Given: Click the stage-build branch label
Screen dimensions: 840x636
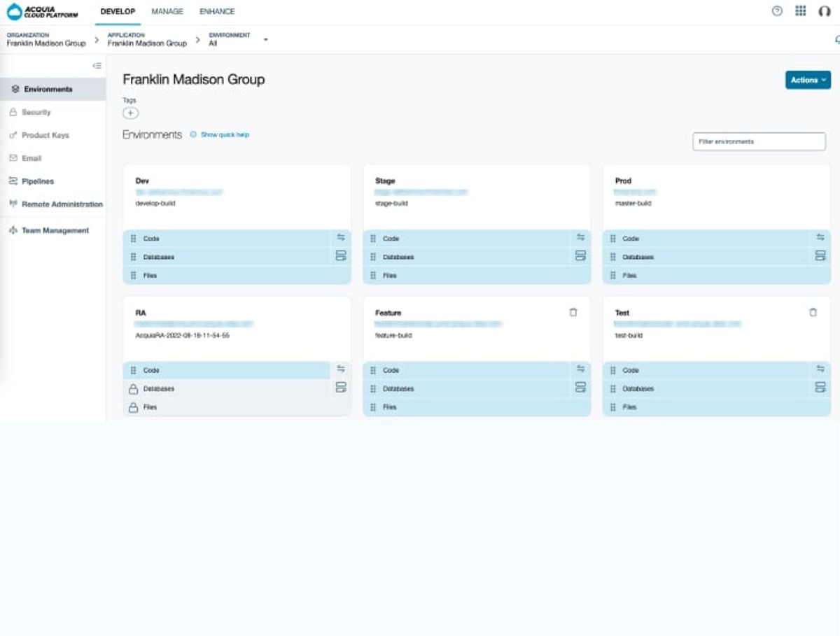Looking at the screenshot, I should click(x=391, y=204).
